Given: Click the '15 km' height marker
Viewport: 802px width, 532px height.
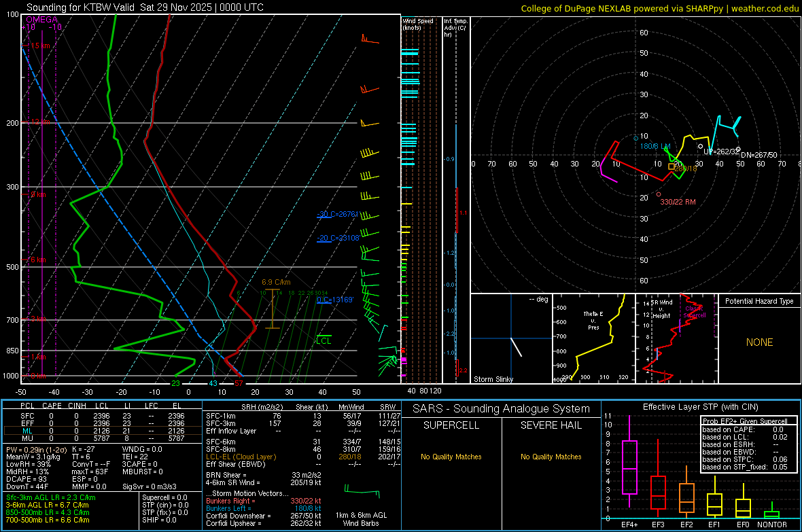Looking at the screenshot, I should click(x=40, y=46).
